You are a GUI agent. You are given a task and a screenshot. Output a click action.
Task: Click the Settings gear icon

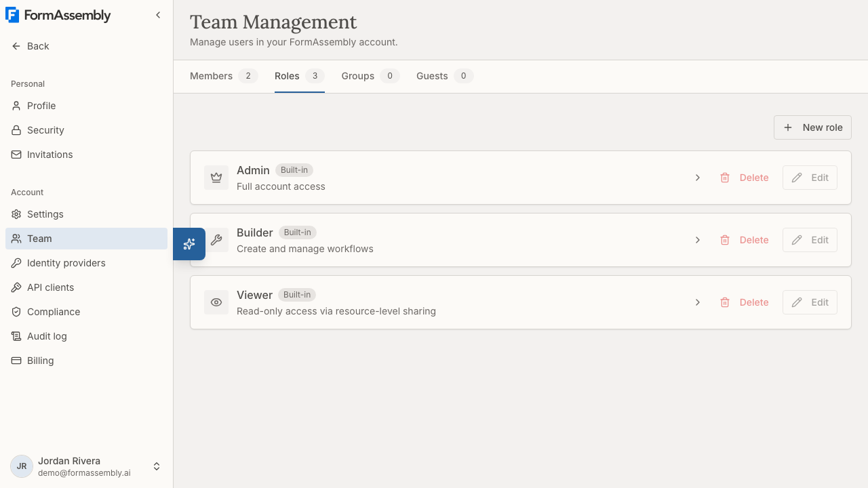(16, 214)
